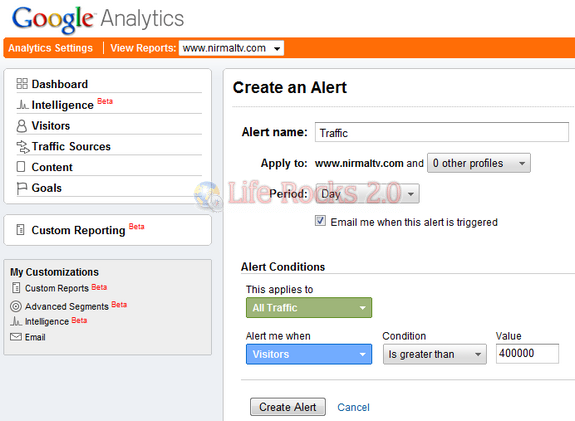Expand the 0 other profiles dropdown

tap(479, 163)
